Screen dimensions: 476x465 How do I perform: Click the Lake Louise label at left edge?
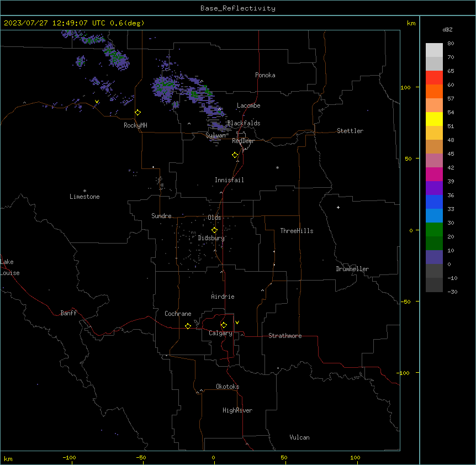(x=10, y=267)
